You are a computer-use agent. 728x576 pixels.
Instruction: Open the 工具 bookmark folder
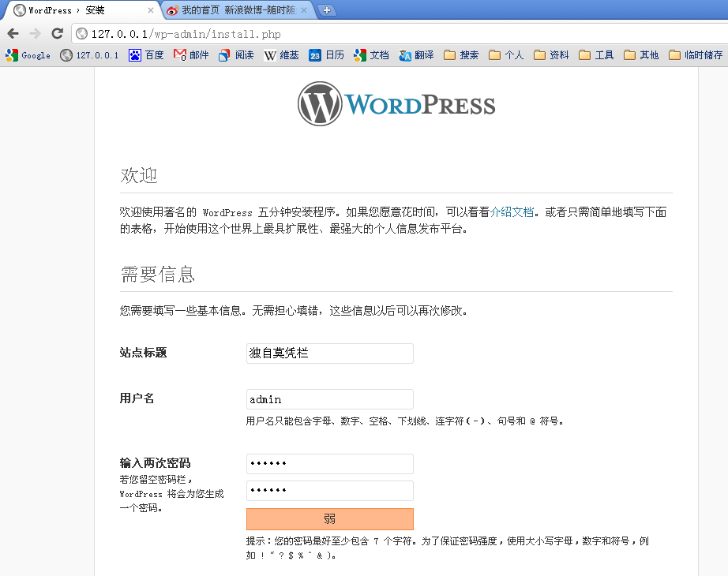(596, 55)
